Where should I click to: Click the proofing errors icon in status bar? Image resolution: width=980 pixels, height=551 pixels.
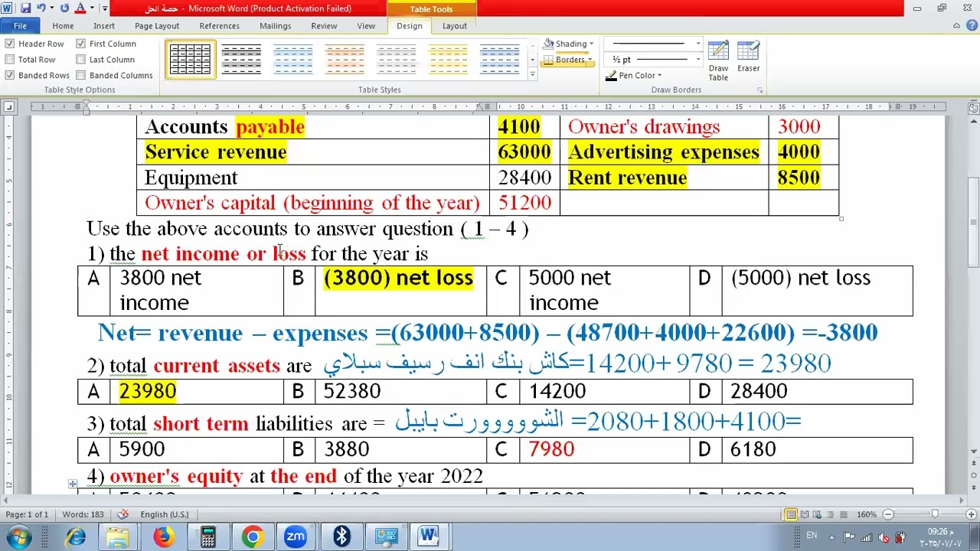tap(123, 514)
